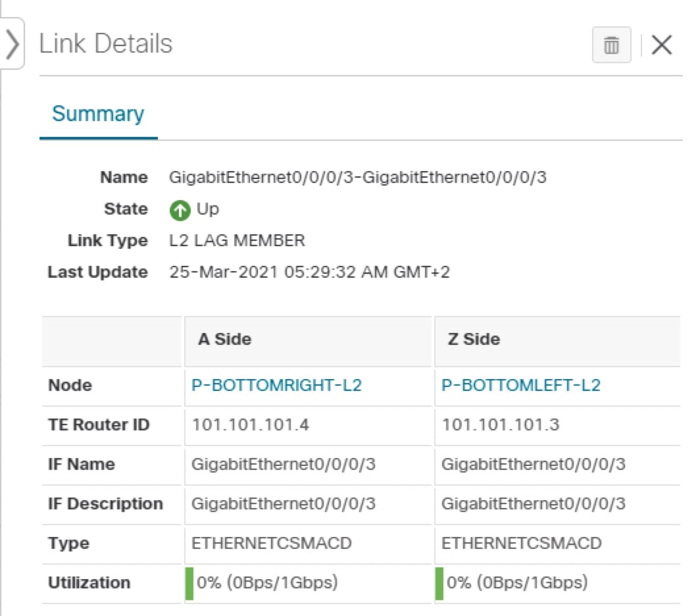
Task: Open node P-BOTTOMRIGHT-L2
Action: (274, 386)
